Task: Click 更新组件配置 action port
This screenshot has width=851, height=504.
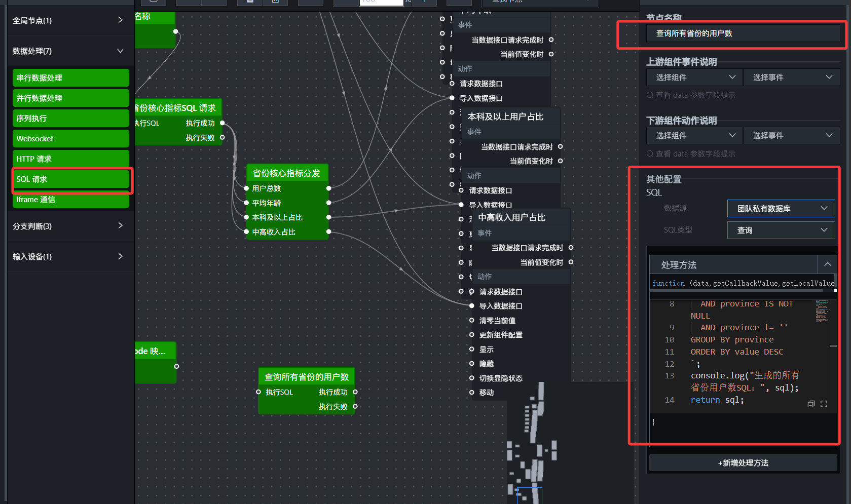Action: (x=472, y=334)
